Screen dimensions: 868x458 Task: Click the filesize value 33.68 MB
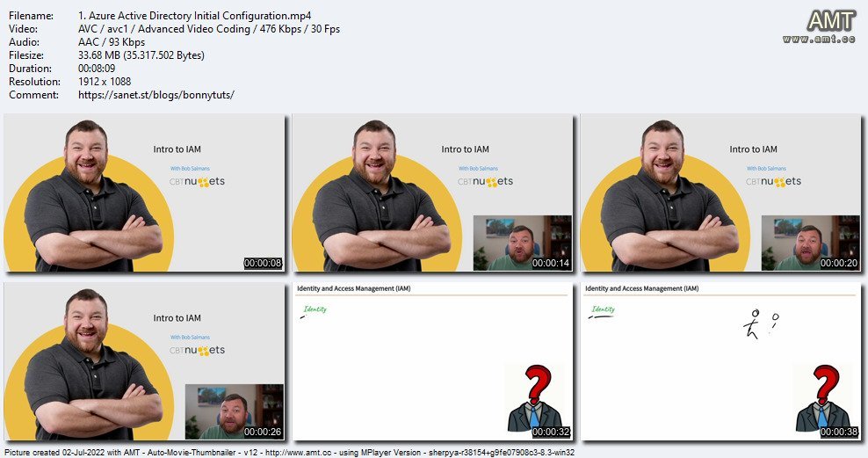(x=141, y=55)
